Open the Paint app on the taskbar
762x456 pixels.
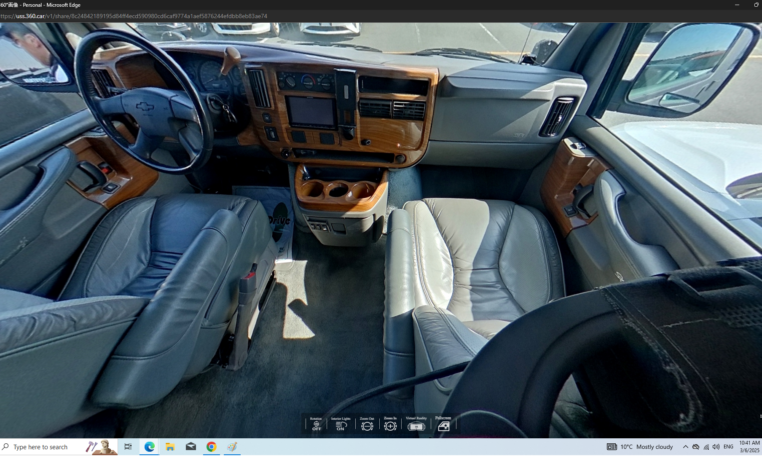(x=232, y=447)
